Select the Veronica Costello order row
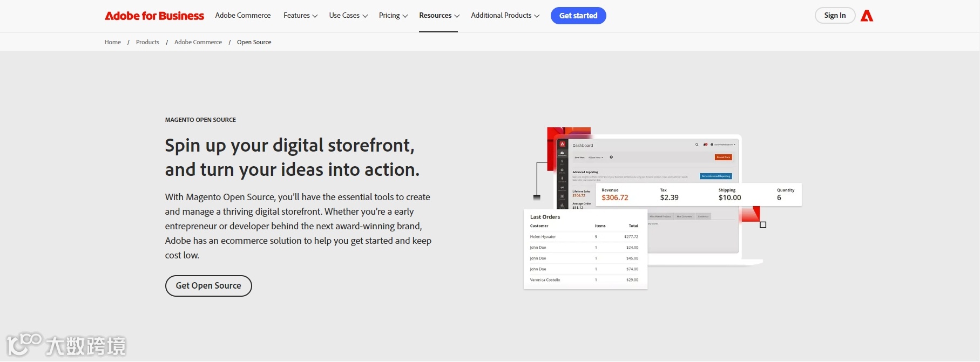The width and height of the screenshot is (980, 362). coord(584,280)
